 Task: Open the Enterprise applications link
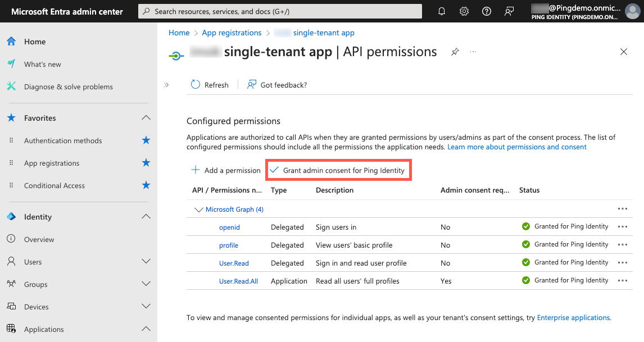click(x=573, y=317)
